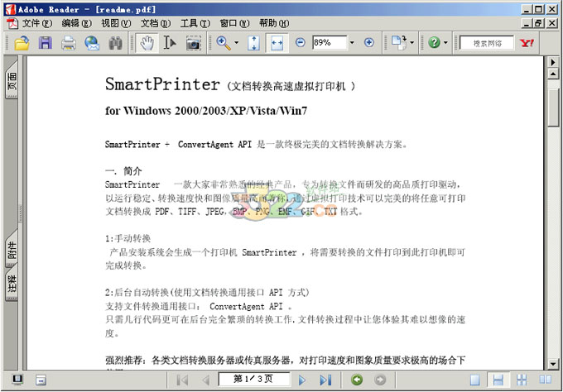The image size is (563, 392).
Task: Open the 文档(D) menu
Action: (x=156, y=23)
